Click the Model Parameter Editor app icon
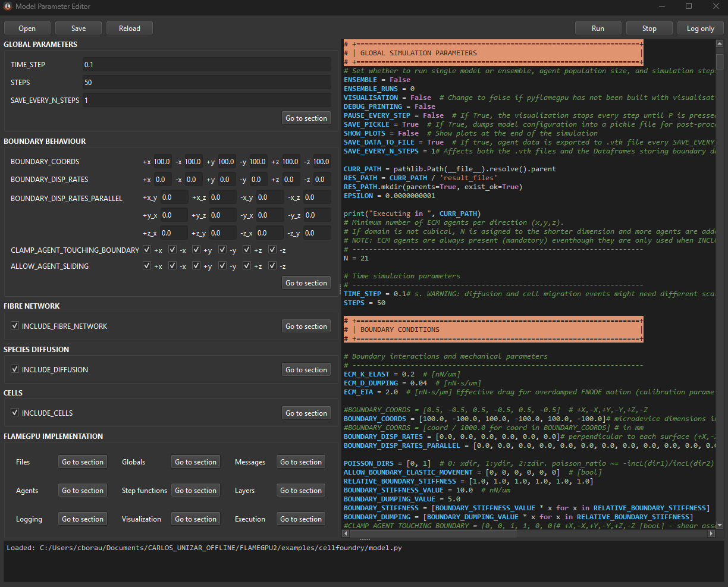Image resolution: width=728 pixels, height=587 pixels. click(7, 7)
